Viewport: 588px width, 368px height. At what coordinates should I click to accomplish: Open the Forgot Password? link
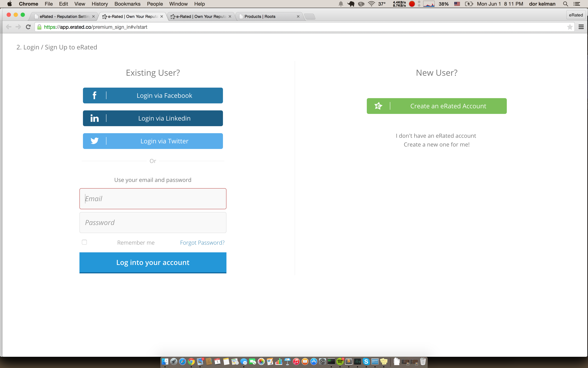[202, 242]
